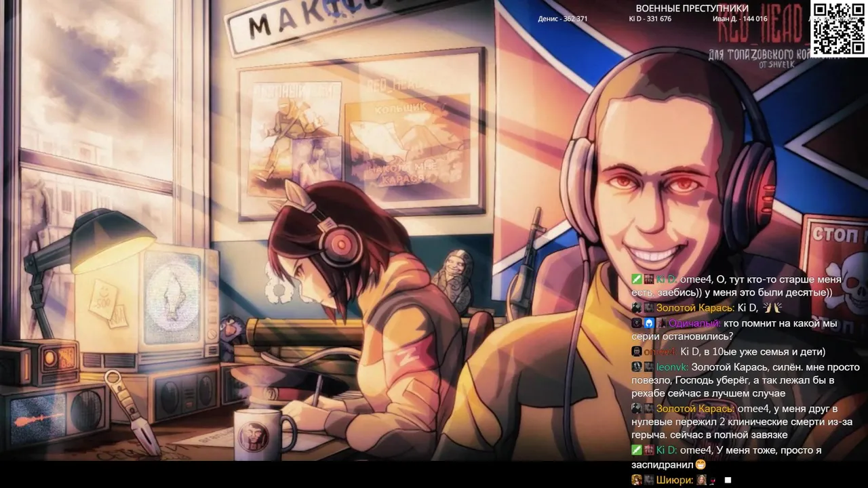The image size is (868, 488).
Task: Click green pencil badge on 'старше меня' message
Action: tap(636, 279)
